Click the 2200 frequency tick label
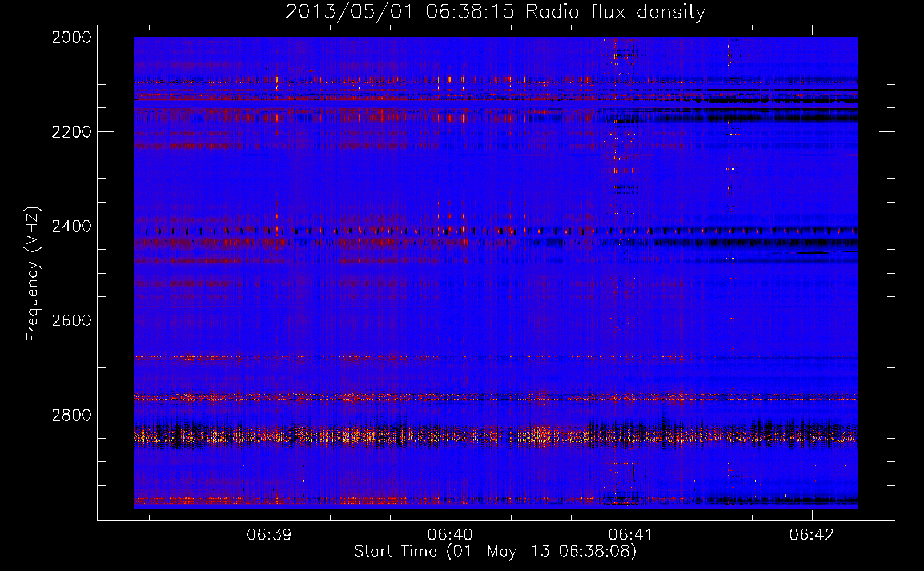 (x=71, y=132)
